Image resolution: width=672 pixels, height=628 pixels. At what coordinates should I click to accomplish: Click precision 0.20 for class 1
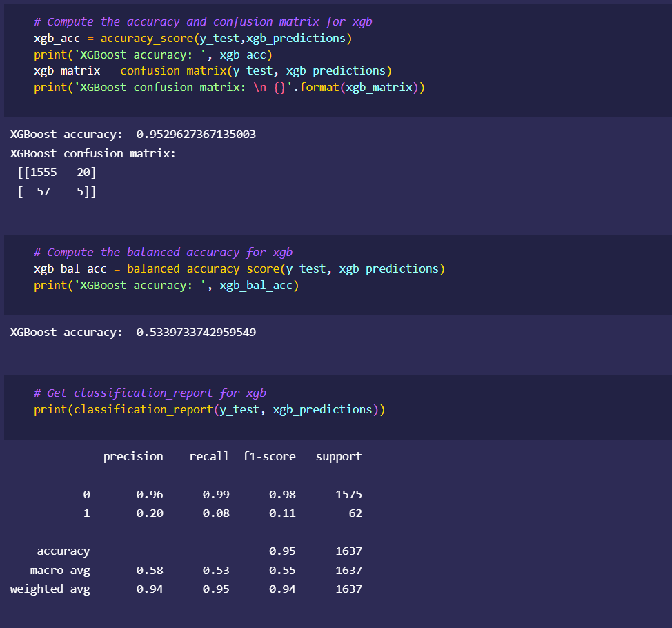click(x=150, y=513)
